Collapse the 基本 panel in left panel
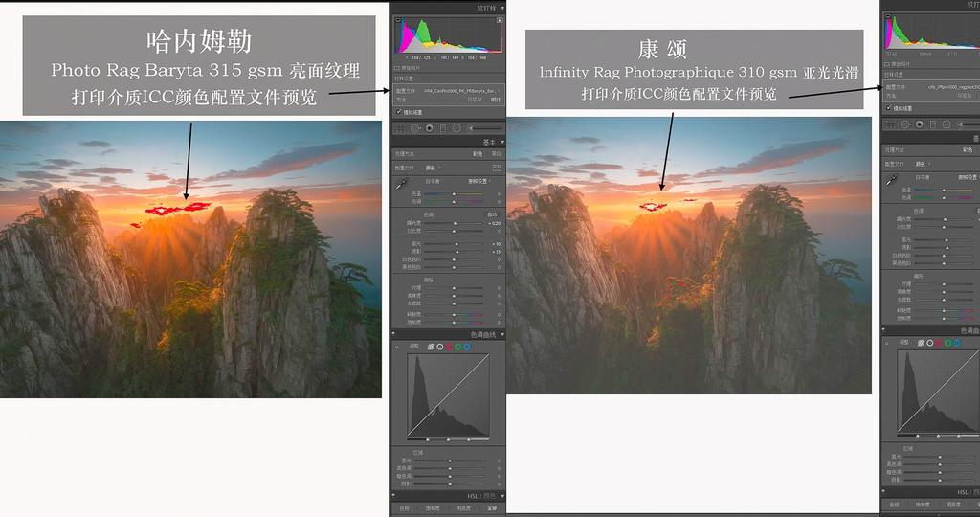Image resolution: width=980 pixels, height=517 pixels. [502, 143]
